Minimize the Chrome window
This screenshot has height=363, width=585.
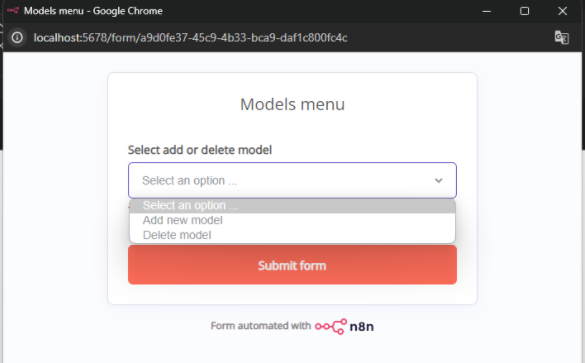487,11
